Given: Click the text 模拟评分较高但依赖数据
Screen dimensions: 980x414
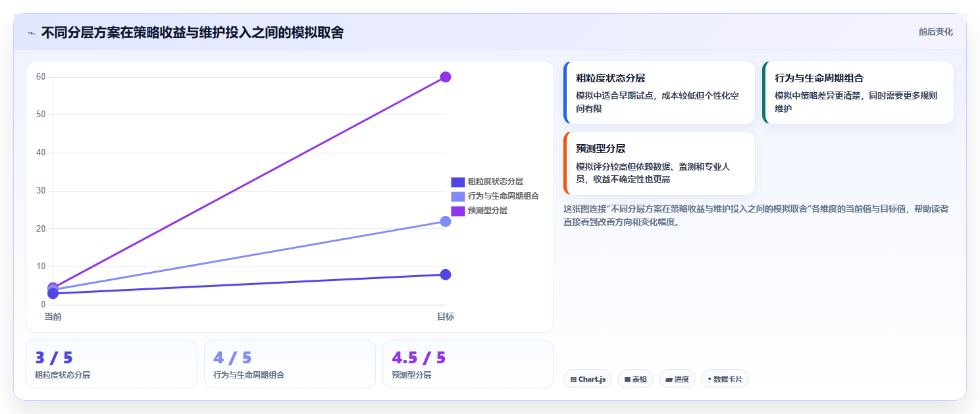Looking at the screenshot, I should point(622,167).
